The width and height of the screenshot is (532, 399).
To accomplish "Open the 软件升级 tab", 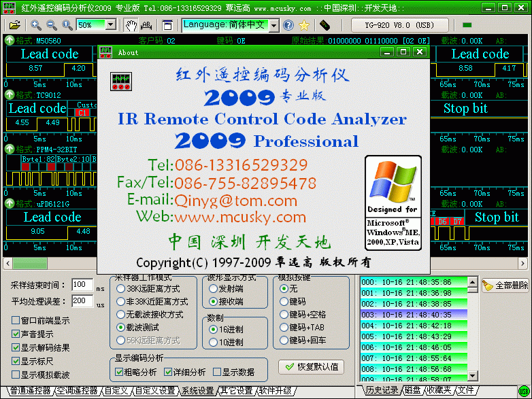I will click(x=275, y=391).
